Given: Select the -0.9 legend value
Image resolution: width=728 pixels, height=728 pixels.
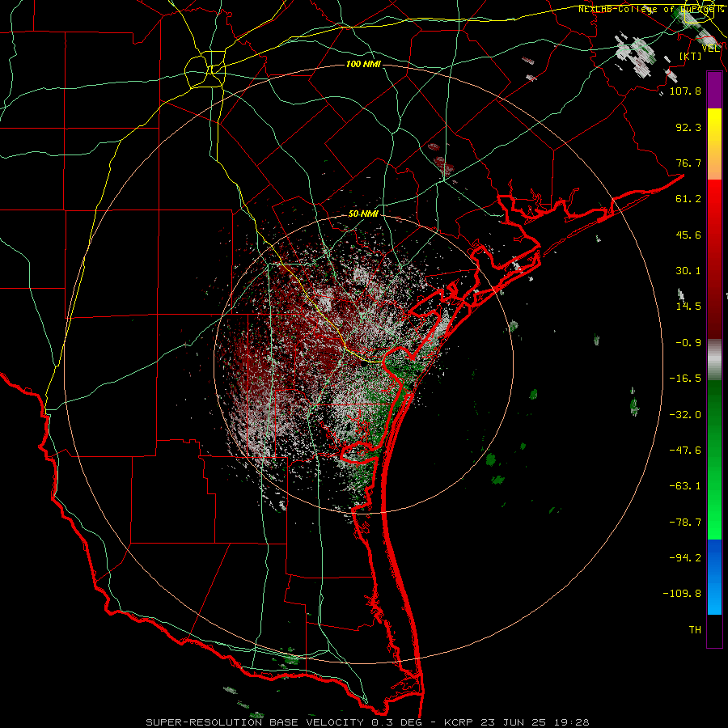Looking at the screenshot, I should click(x=688, y=343).
